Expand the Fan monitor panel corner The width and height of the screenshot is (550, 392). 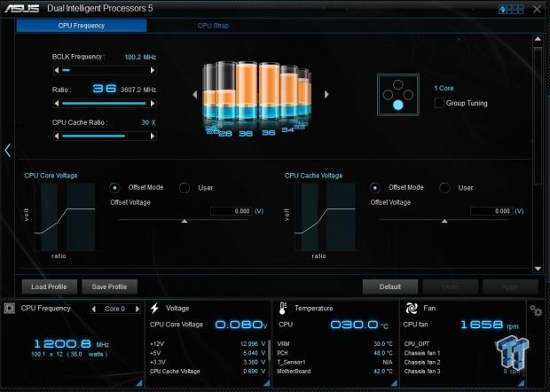(522, 383)
